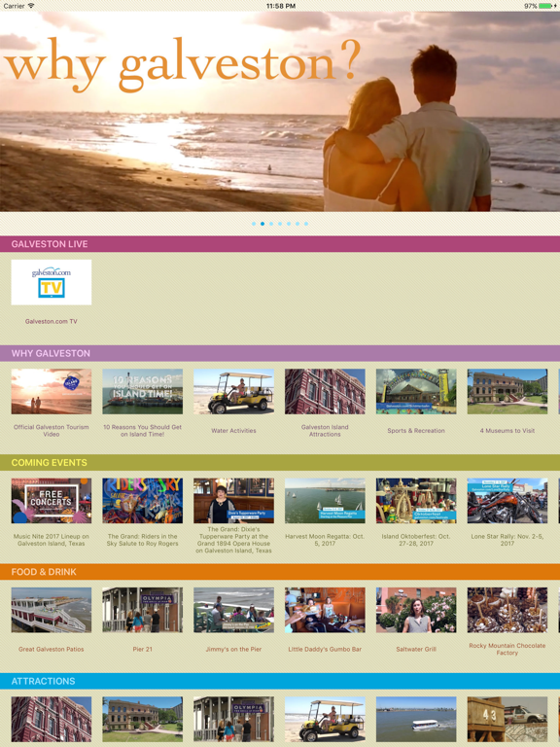The height and width of the screenshot is (747, 560).
Task: Open Galveston Island Attractions thumbnail in Why Galveston
Action: (325, 391)
